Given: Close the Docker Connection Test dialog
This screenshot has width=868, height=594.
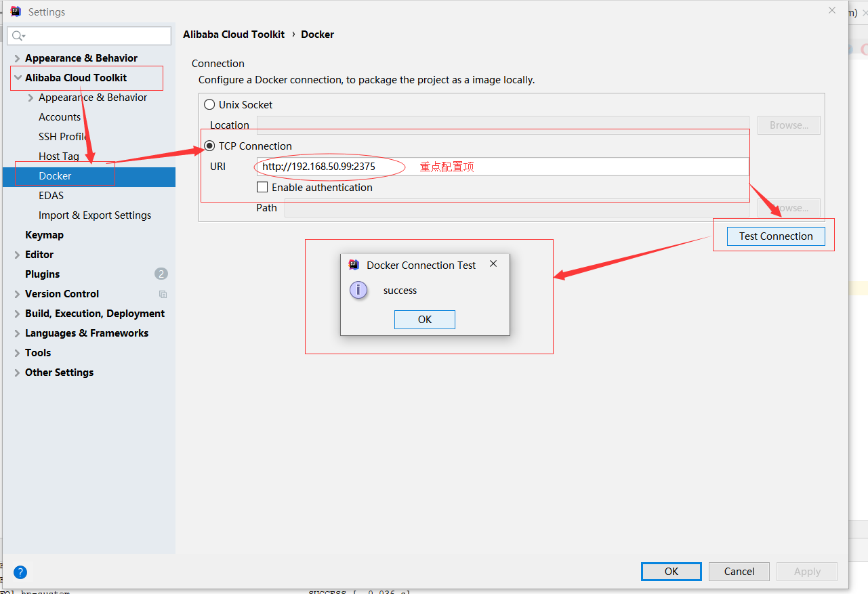Looking at the screenshot, I should point(493,264).
